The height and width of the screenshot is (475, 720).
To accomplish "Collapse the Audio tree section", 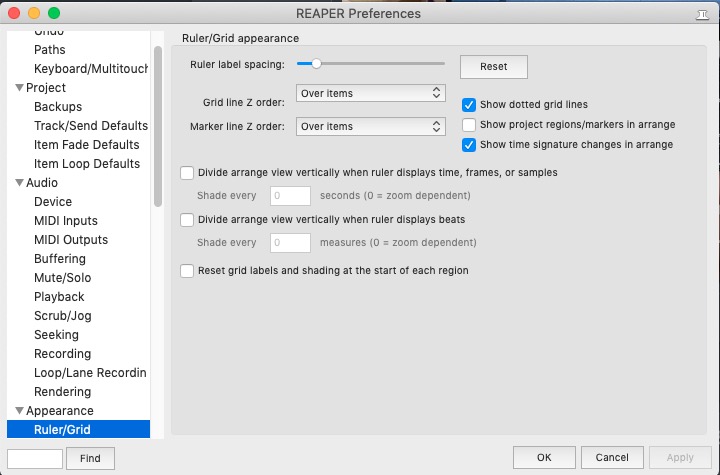I will point(19,182).
